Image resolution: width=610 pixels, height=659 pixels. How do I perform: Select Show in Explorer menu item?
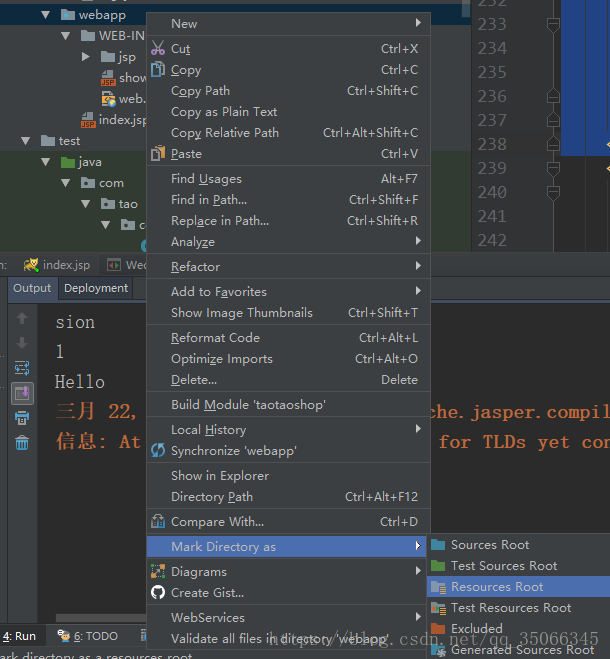(x=288, y=475)
